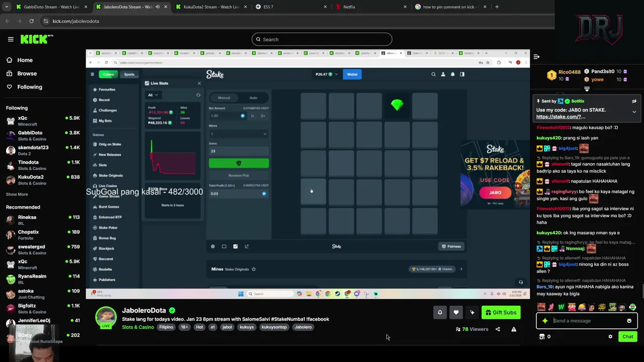
Task: Open Rineksa recommended channel
Action: pos(43,220)
